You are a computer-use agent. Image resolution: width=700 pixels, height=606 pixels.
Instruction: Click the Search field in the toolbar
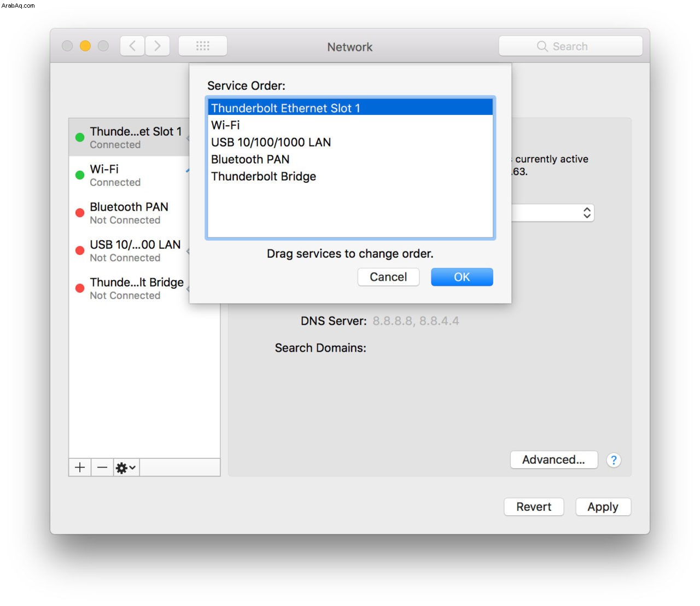pyautogui.click(x=570, y=46)
